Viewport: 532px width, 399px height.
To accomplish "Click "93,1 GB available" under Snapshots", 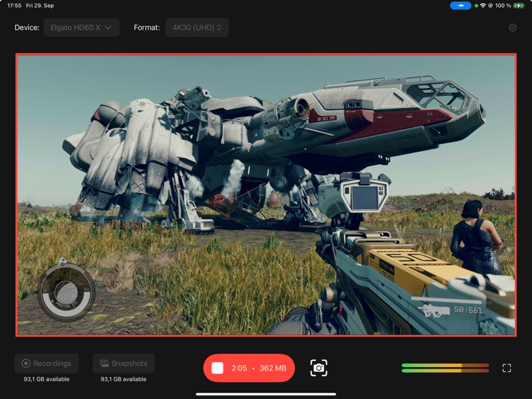I will [x=123, y=379].
